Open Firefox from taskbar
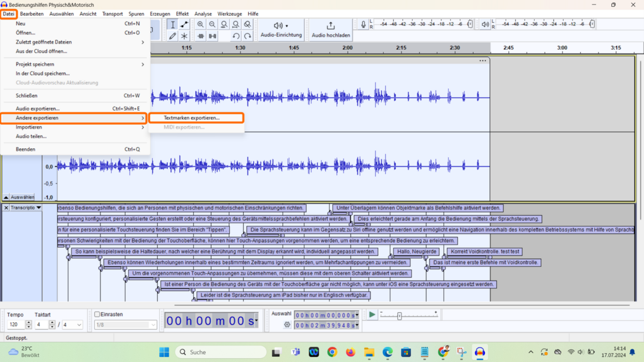644x362 pixels. pyautogui.click(x=350, y=352)
